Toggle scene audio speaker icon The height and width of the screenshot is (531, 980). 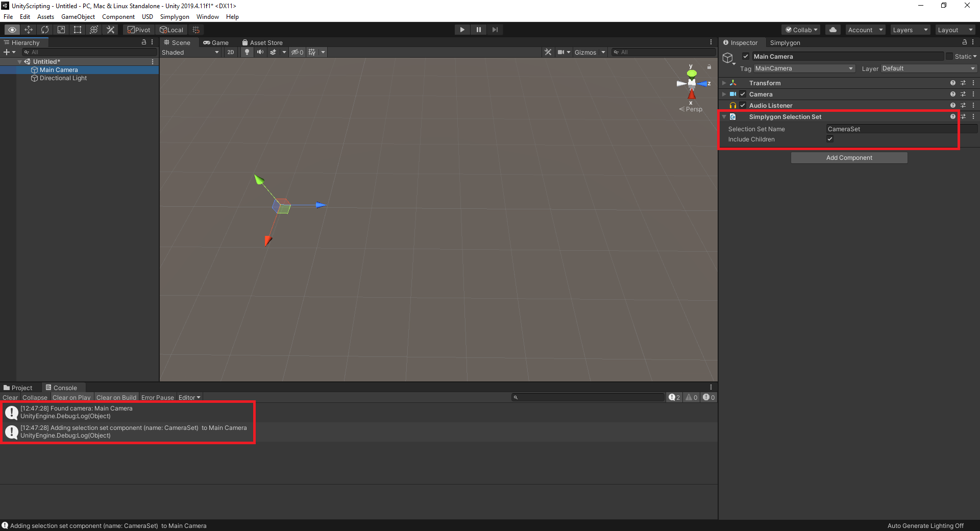[x=260, y=52]
